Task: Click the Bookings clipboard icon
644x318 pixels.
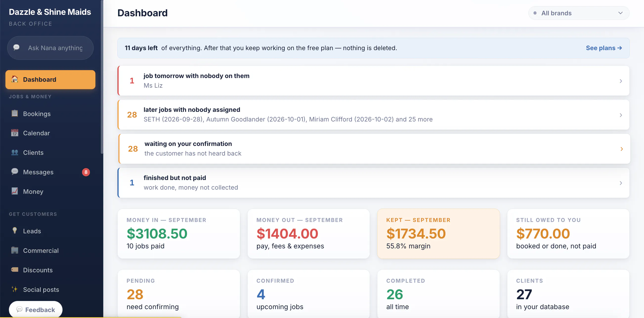Action: point(15,113)
